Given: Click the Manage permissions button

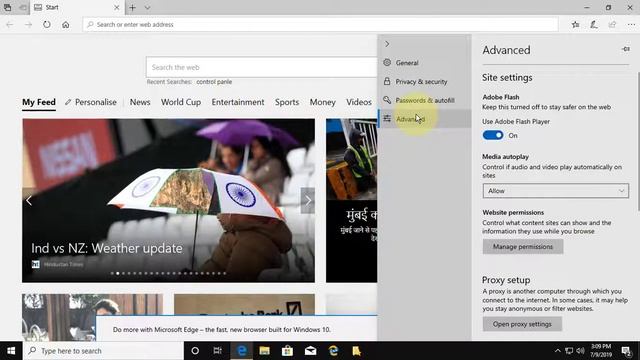Looking at the screenshot, I should 522,247.
